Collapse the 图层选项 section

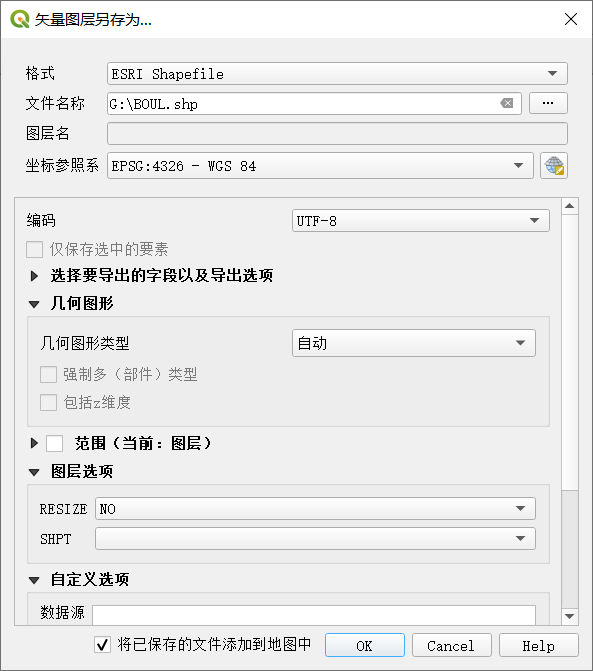pyautogui.click(x=34, y=472)
